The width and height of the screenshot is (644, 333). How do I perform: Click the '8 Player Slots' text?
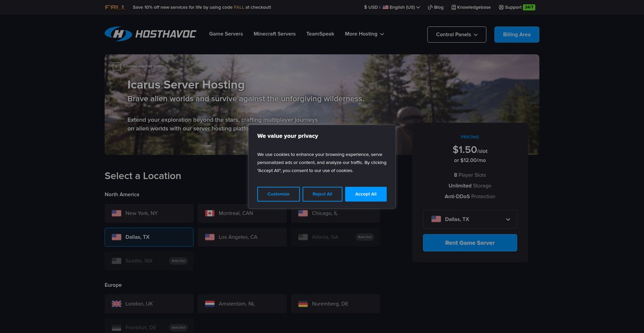[x=470, y=175]
